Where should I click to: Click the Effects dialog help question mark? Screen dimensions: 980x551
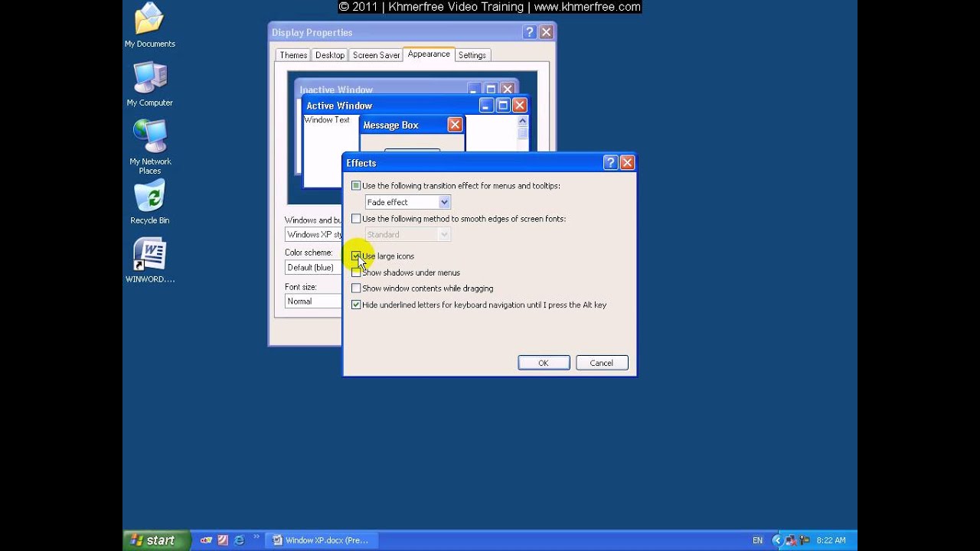click(x=610, y=162)
